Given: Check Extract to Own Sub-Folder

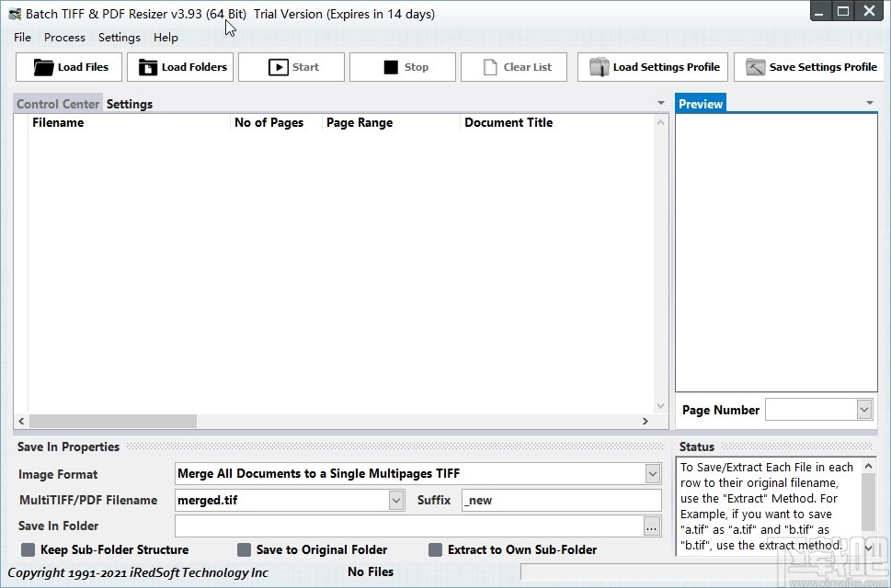Looking at the screenshot, I should [435, 549].
